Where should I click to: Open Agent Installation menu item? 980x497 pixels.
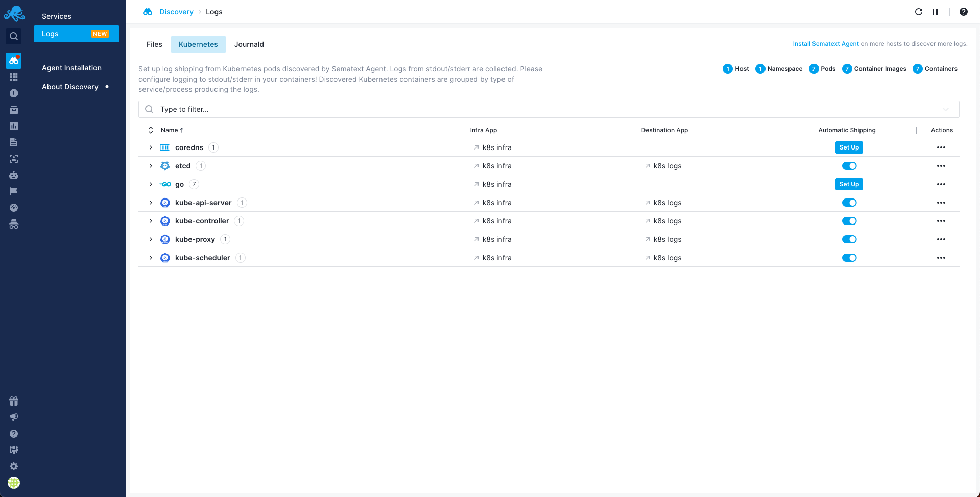[x=71, y=68]
